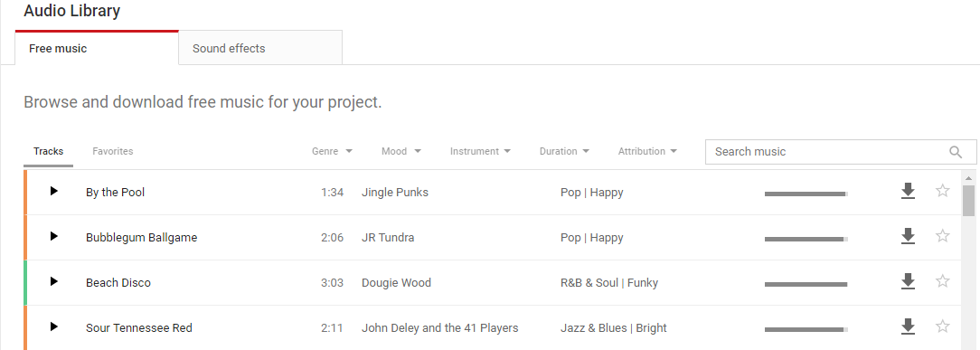Click the Bubblegum Ballgame title

click(141, 238)
